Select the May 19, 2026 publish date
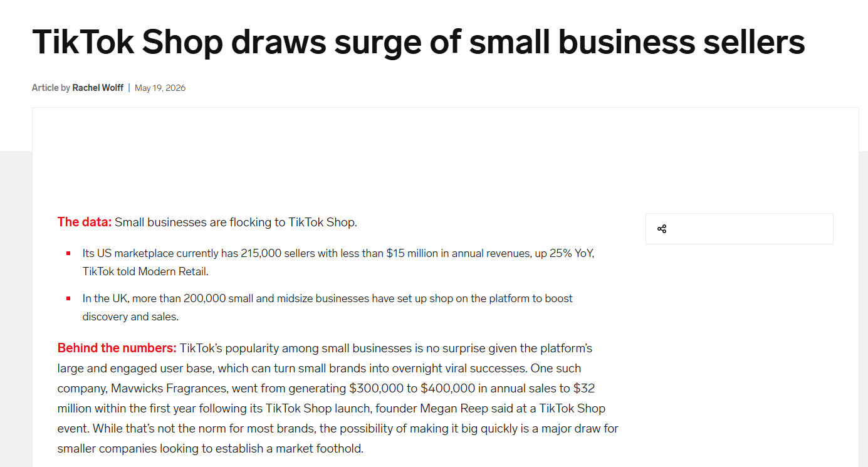Screen dimensions: 868x467 click(x=160, y=88)
